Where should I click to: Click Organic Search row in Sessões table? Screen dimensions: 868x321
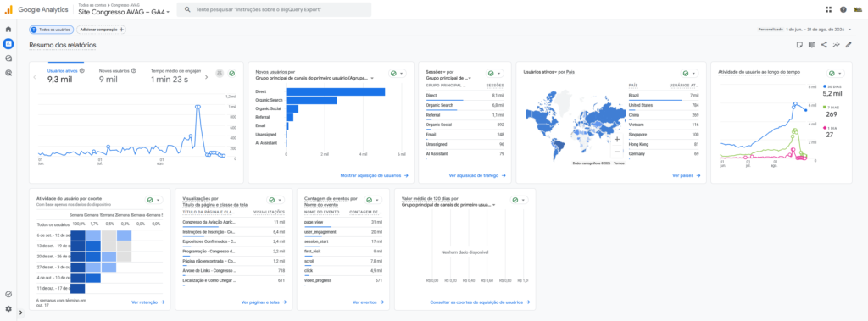click(465, 105)
